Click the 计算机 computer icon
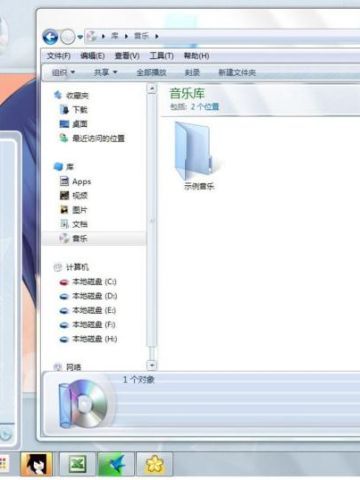This screenshot has height=480, width=360. pyautogui.click(x=58, y=267)
